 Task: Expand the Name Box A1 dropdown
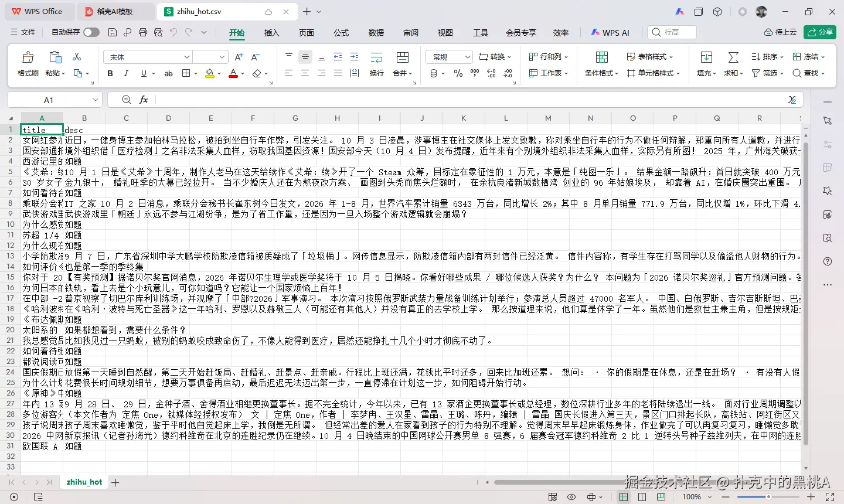(95, 100)
